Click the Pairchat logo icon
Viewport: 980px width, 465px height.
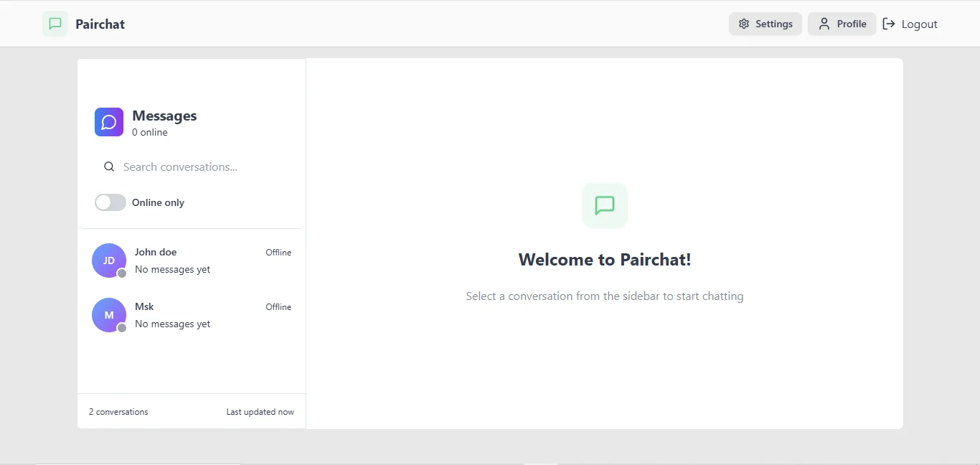pyautogui.click(x=55, y=23)
